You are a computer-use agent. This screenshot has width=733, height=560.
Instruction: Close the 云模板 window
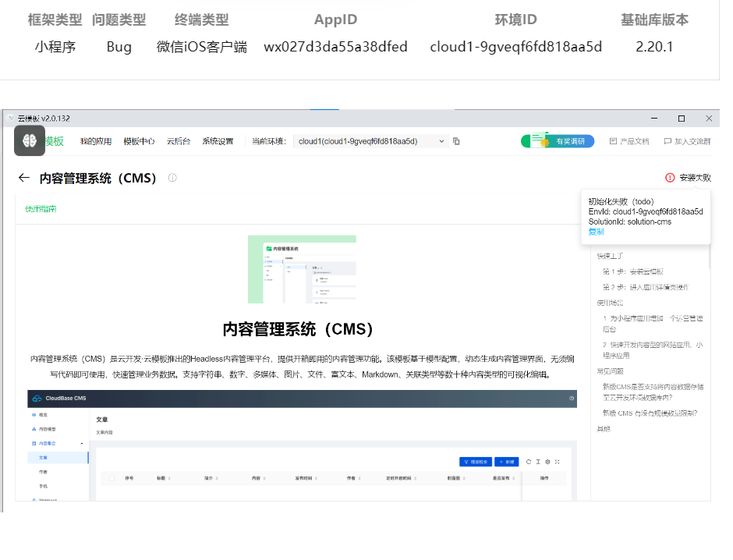point(709,119)
